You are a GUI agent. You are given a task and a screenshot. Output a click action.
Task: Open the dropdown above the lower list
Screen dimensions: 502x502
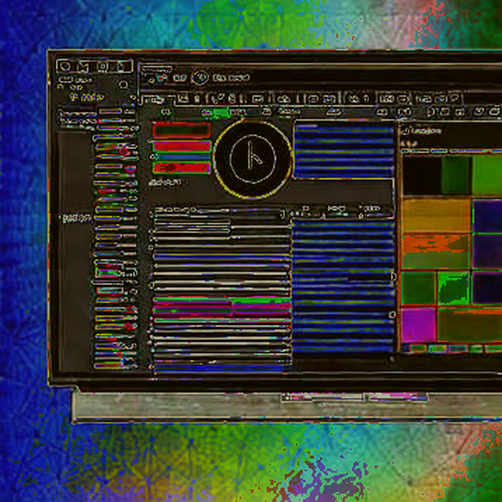218,212
